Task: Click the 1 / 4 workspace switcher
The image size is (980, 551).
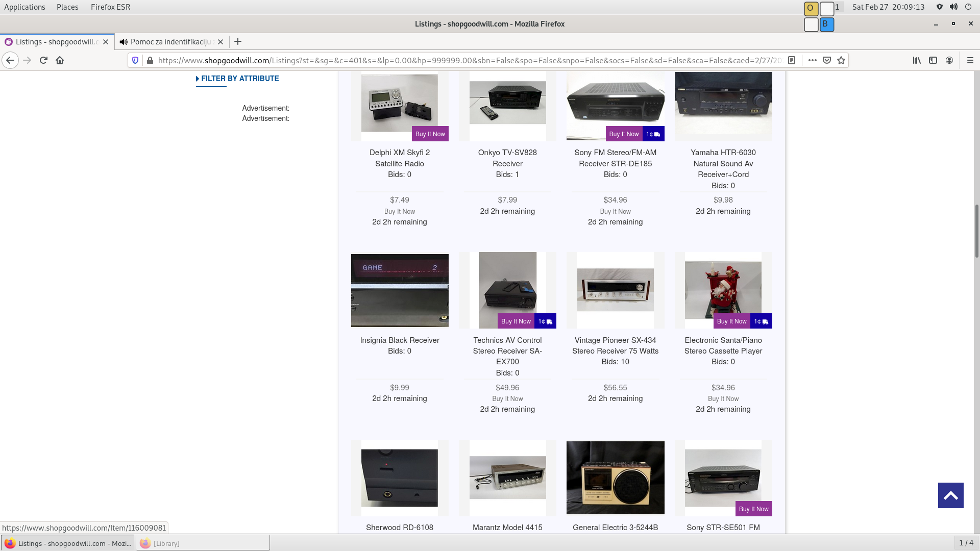Action: pyautogui.click(x=966, y=543)
